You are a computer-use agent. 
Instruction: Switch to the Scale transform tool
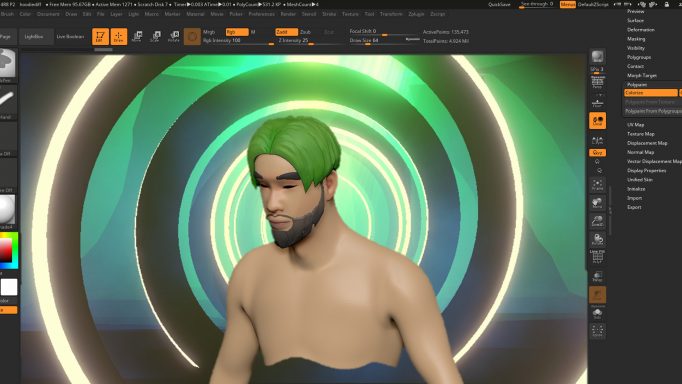(x=155, y=37)
